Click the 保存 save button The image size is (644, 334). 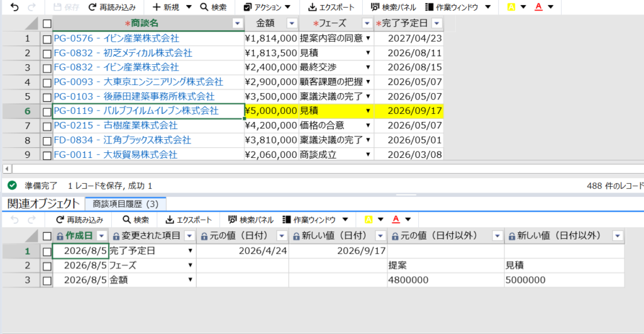click(x=67, y=7)
